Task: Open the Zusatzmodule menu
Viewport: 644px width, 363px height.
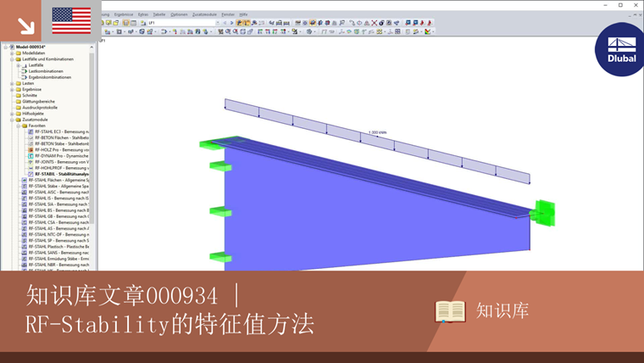Action: coord(204,14)
